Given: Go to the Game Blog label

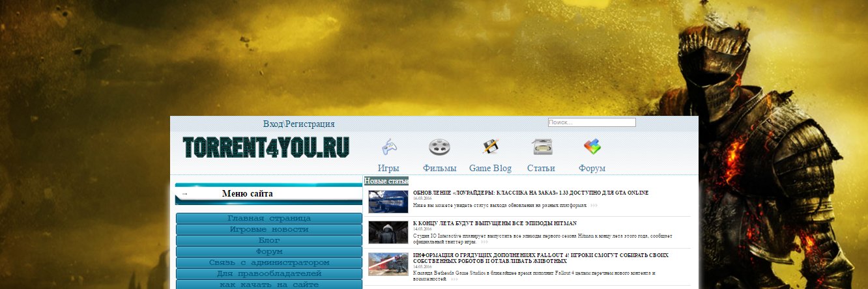Looking at the screenshot, I should pos(490,168).
